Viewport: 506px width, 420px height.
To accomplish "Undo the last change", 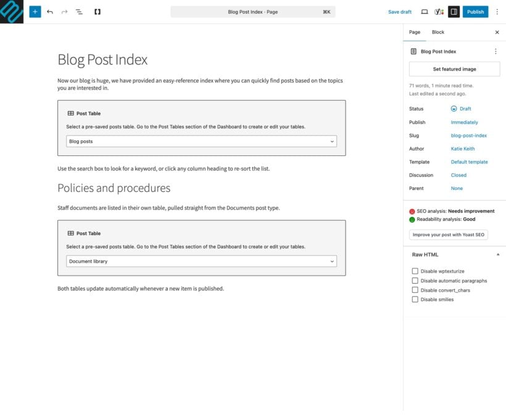I will [50, 12].
